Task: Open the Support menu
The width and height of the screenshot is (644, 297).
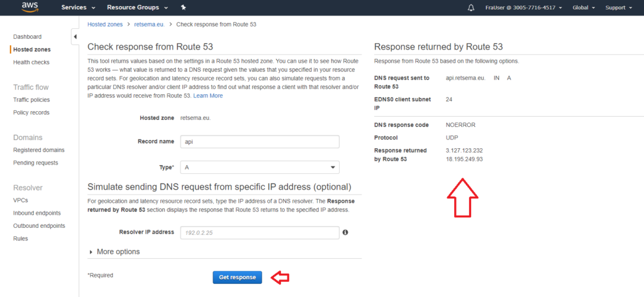Action: coord(619,8)
